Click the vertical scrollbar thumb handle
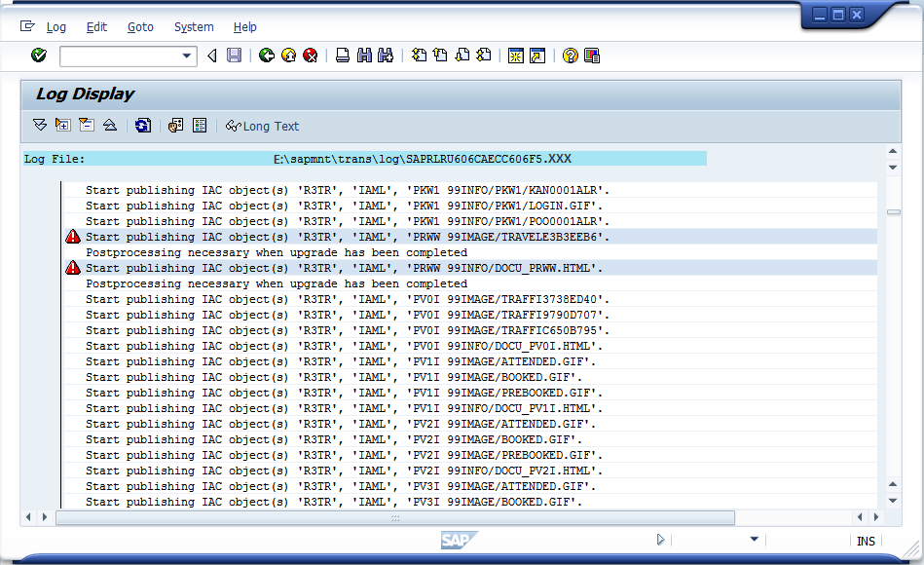Screen dimensions: 924x565 click(894, 212)
